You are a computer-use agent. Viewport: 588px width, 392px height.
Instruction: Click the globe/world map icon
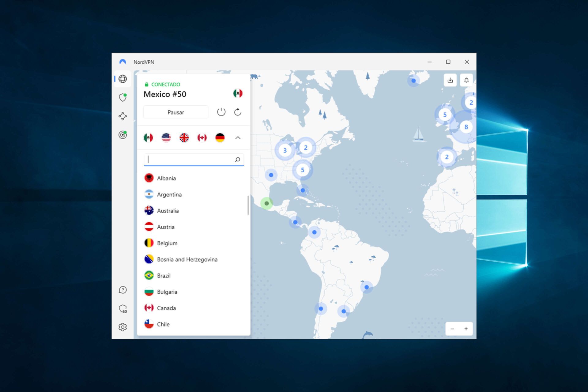click(x=123, y=79)
